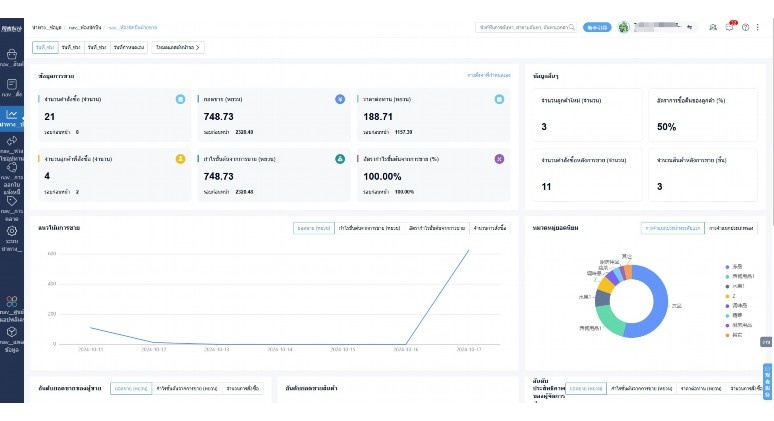Click the magnifier icon in search box

click(572, 27)
